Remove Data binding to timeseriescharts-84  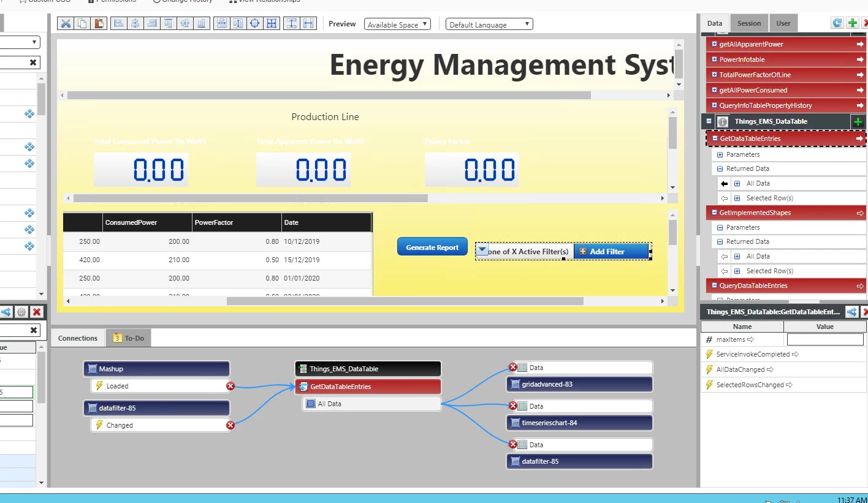[512, 406]
